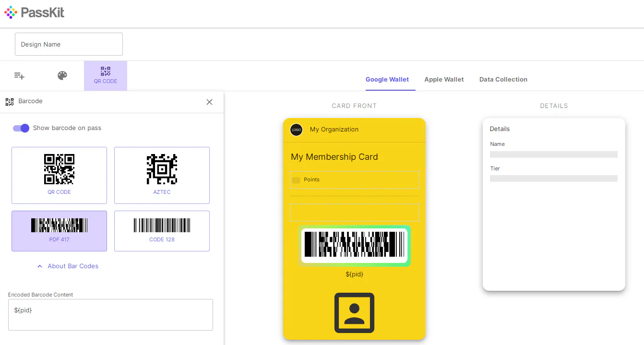Switch to the Apple Wallet tab
Viewport: 644px width, 345px height.
tap(444, 79)
